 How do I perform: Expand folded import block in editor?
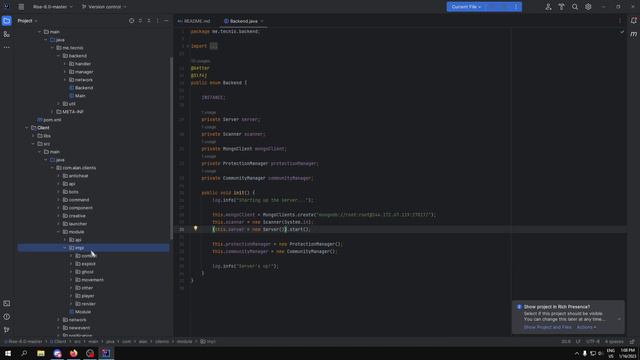(213, 46)
